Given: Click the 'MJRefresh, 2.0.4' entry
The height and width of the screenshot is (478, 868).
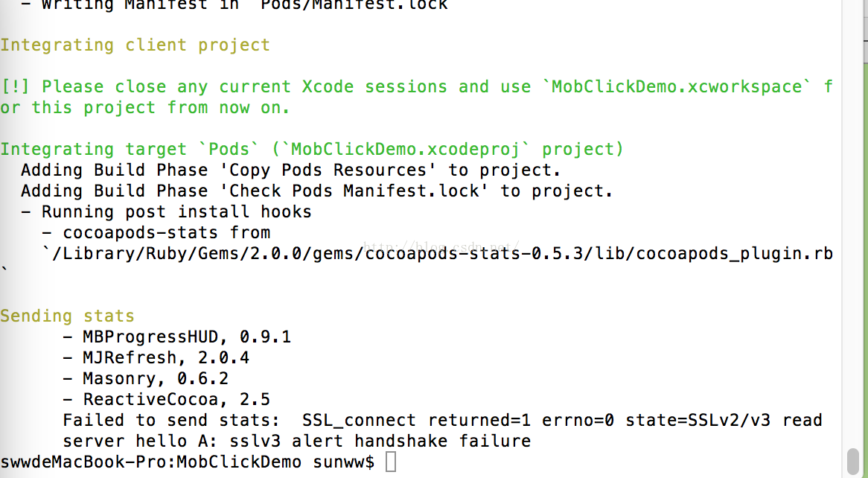Looking at the screenshot, I should click(x=156, y=358).
